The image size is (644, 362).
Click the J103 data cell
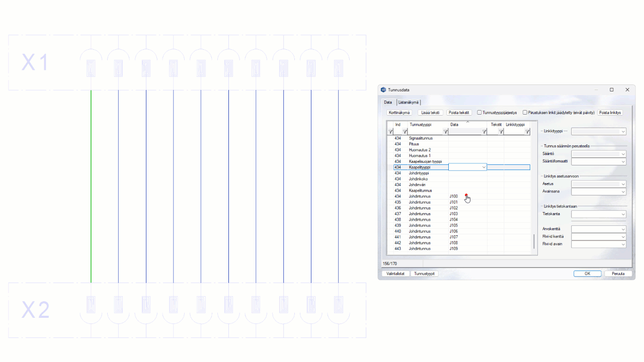(x=467, y=214)
